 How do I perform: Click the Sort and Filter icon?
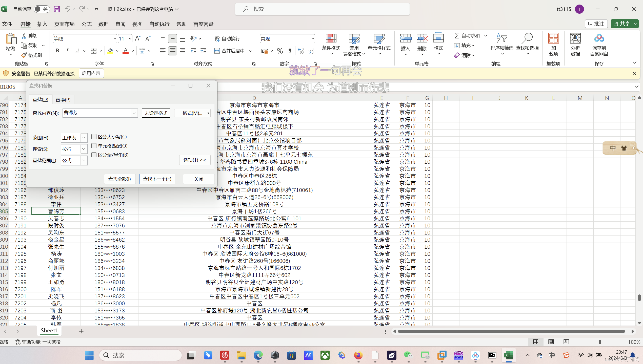point(501,39)
